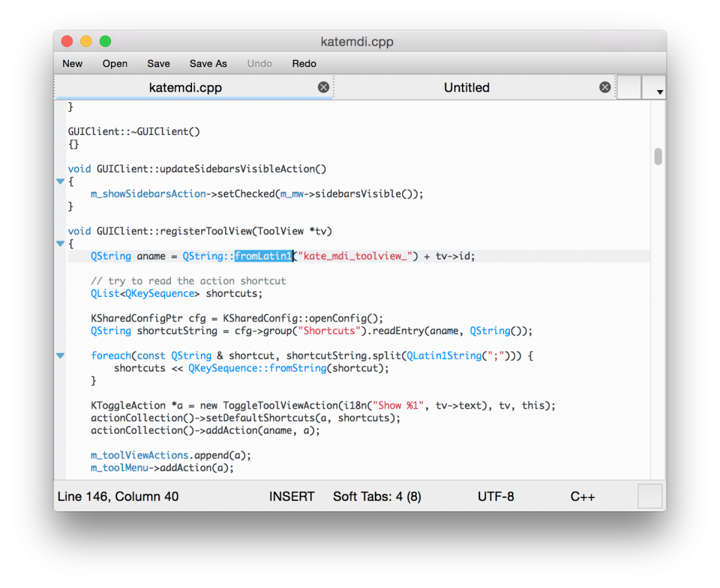
Task: Collapse the foreach loop fold marker
Action: (x=60, y=356)
